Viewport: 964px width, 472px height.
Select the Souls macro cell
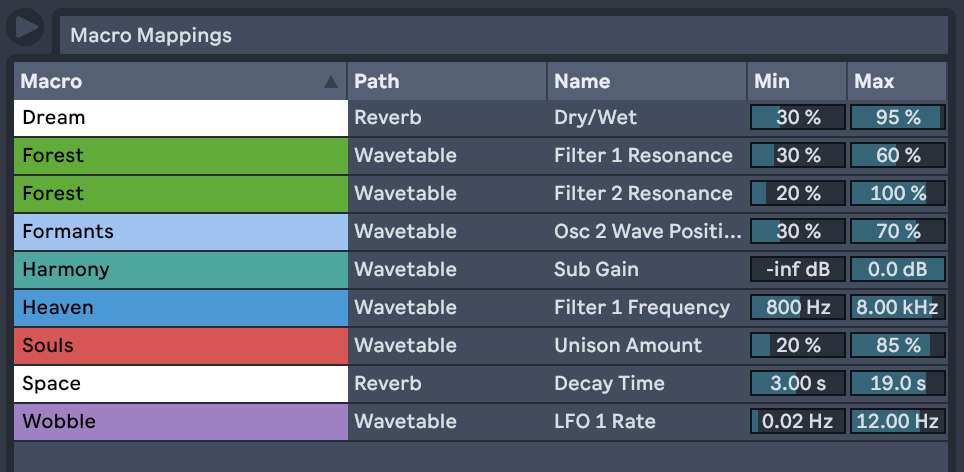[x=180, y=346]
